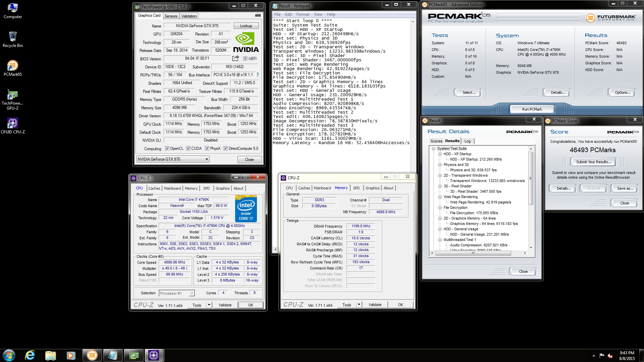This screenshot has height=362, width=644.
Task: Click the Intel Core i7 logo in CPU-Z
Action: click(246, 208)
